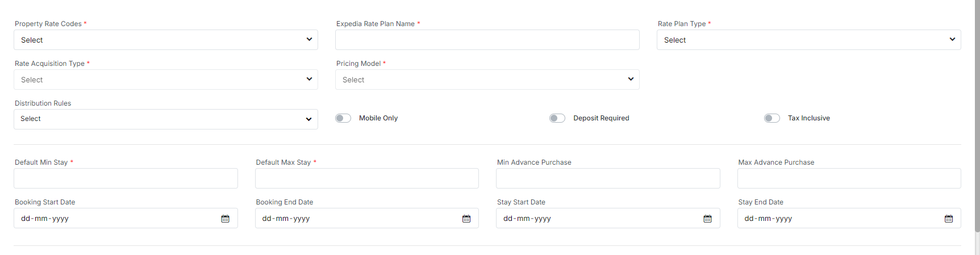Focus the Max Advance Purchase input

pyautogui.click(x=849, y=178)
